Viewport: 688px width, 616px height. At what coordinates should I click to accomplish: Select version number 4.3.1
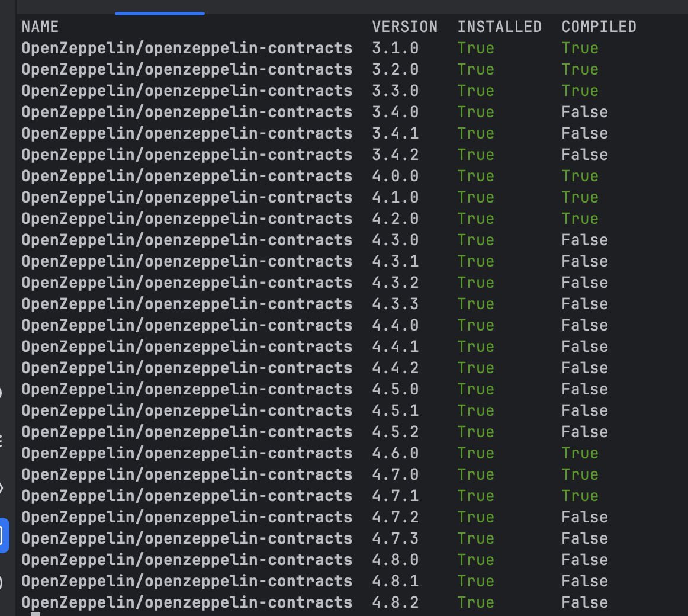395,261
